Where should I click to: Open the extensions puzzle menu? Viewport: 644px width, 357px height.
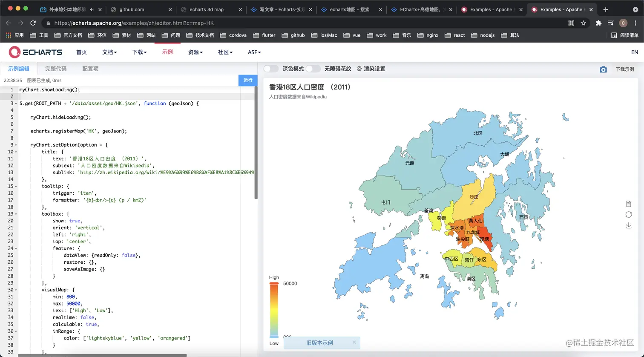pos(598,23)
